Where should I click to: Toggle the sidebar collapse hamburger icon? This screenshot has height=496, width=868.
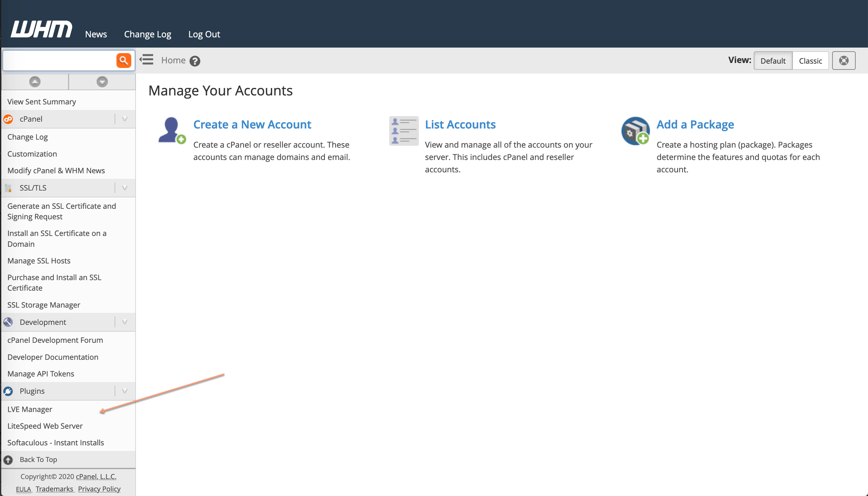point(146,59)
